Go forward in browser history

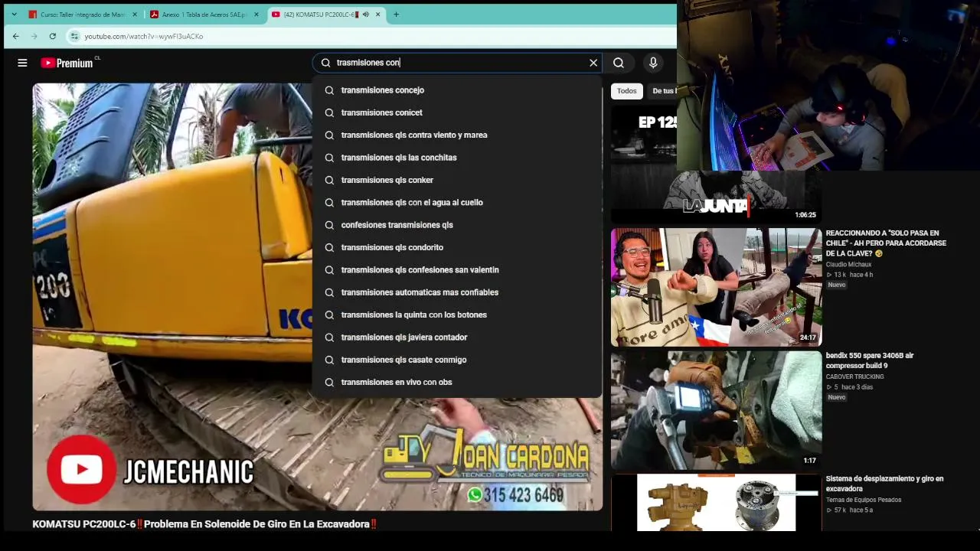click(34, 36)
